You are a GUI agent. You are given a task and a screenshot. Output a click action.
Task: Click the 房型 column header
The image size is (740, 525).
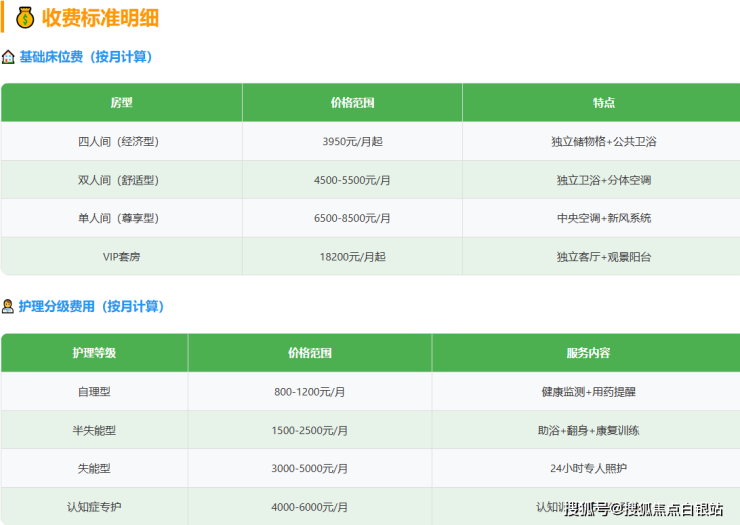point(121,103)
